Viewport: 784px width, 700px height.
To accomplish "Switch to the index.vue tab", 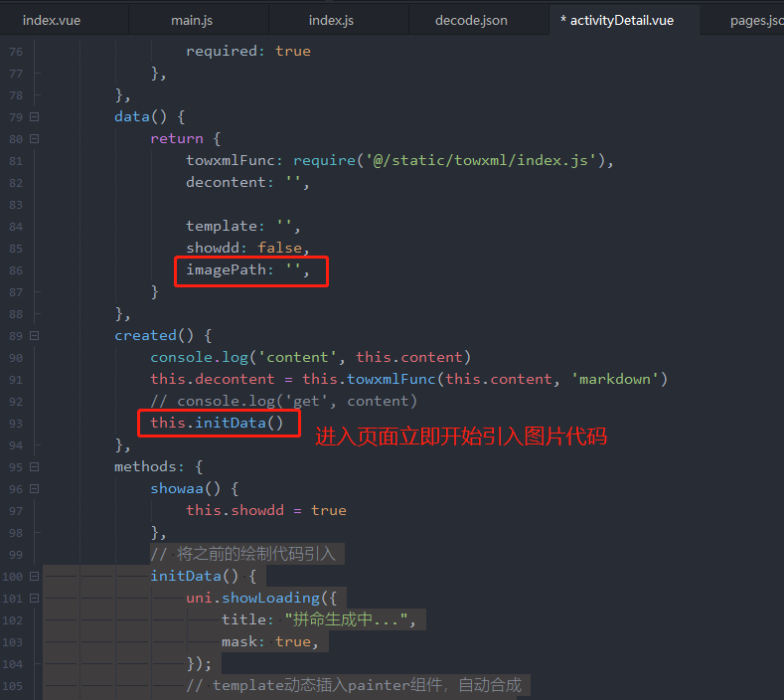I will 52,21.
